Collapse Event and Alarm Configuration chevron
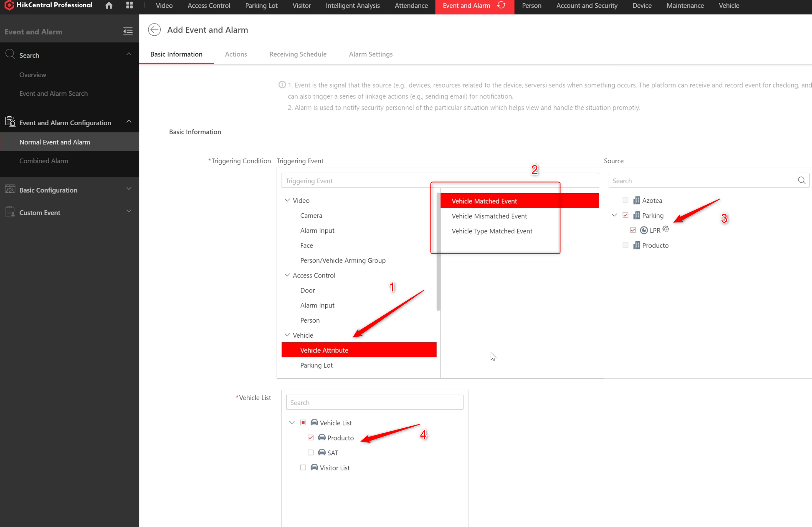Image resolution: width=812 pixels, height=527 pixels. point(129,122)
